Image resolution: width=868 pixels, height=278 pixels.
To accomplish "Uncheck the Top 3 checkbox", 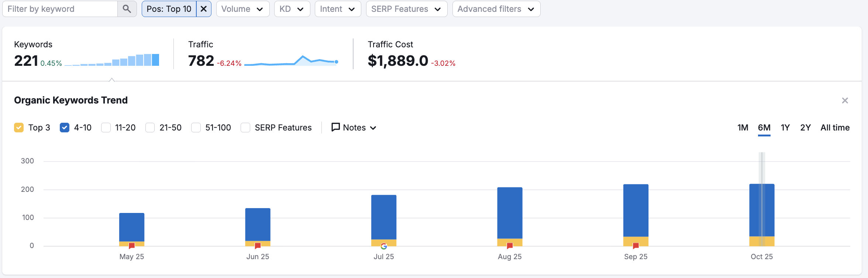I will point(19,128).
